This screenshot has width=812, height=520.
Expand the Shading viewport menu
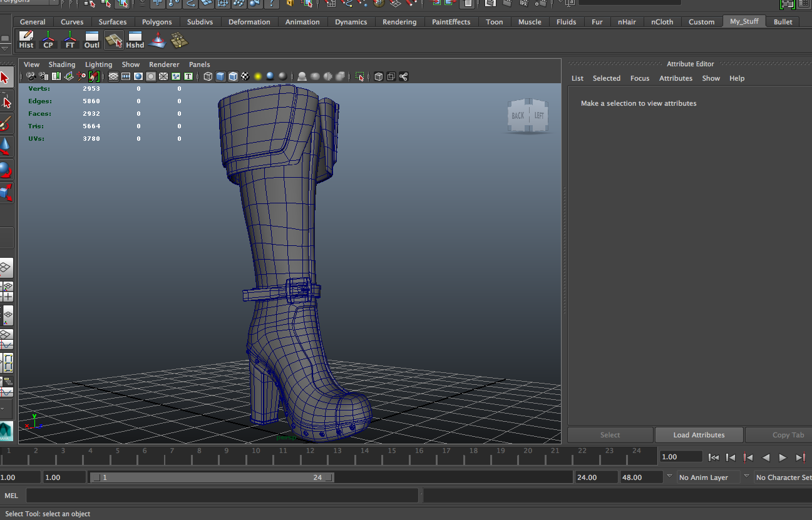pos(61,64)
